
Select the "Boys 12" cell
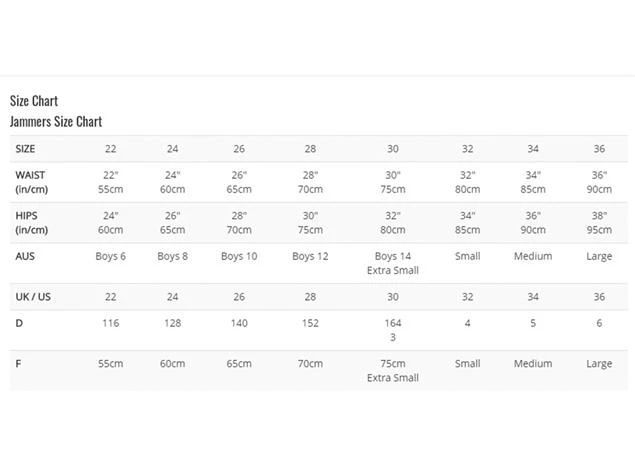pyautogui.click(x=310, y=256)
